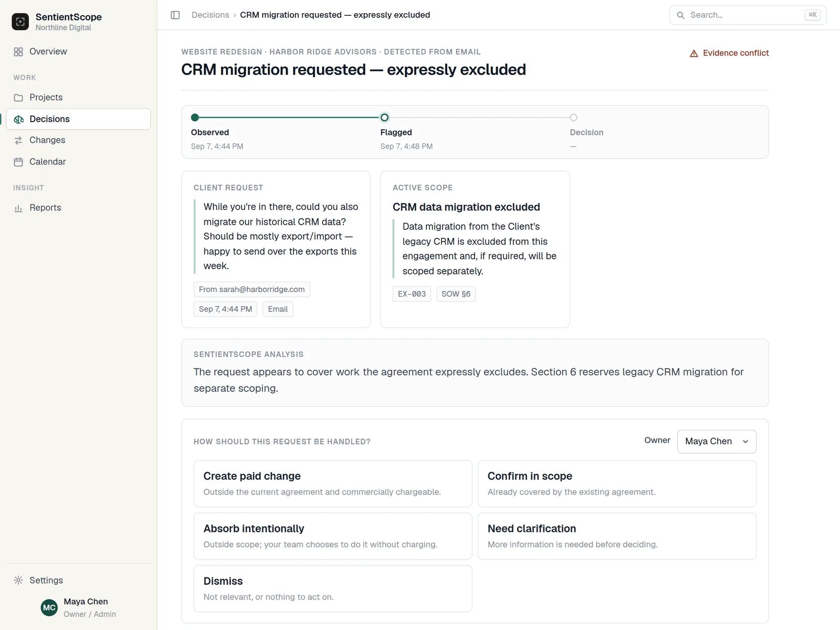Click the Decision timeline step marker
The image size is (840, 630).
point(573,117)
